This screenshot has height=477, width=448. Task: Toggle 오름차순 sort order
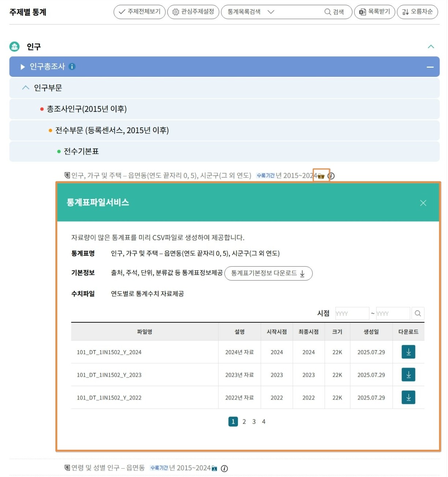[x=417, y=12]
